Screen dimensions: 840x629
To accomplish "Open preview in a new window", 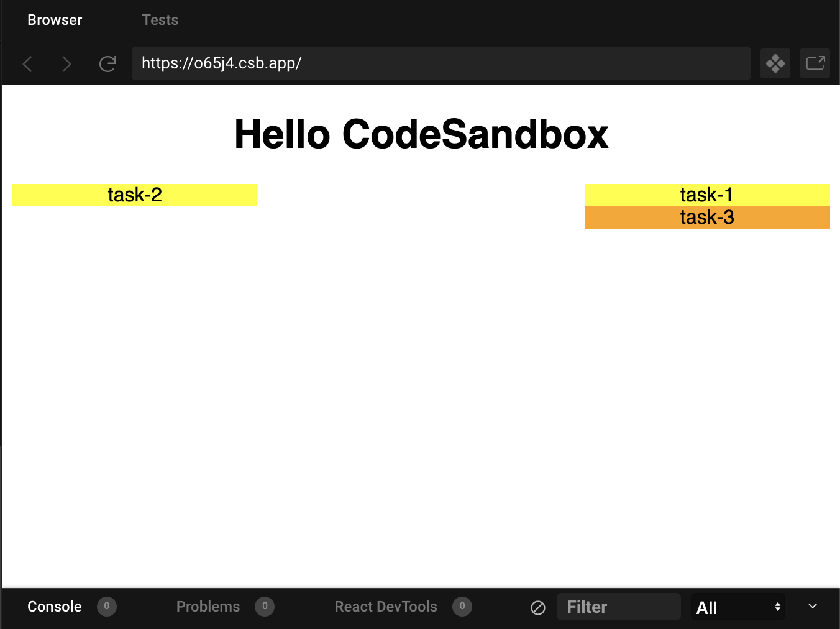I will click(815, 63).
